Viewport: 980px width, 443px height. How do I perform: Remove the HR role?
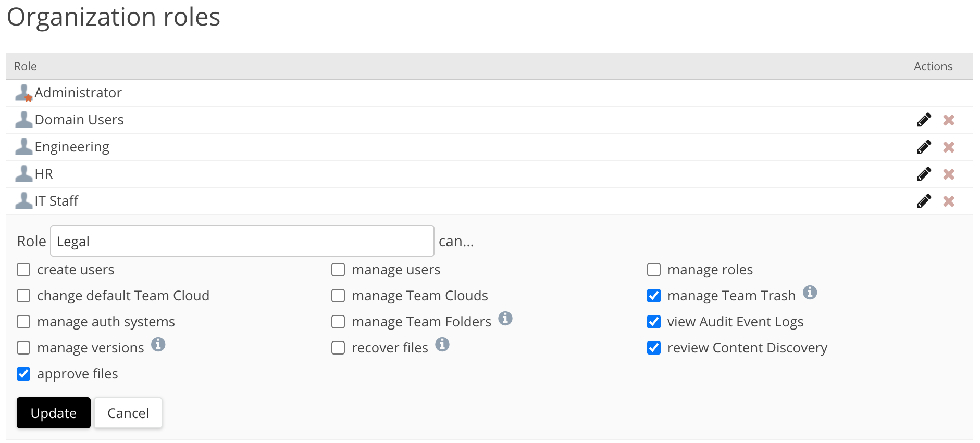(x=948, y=174)
